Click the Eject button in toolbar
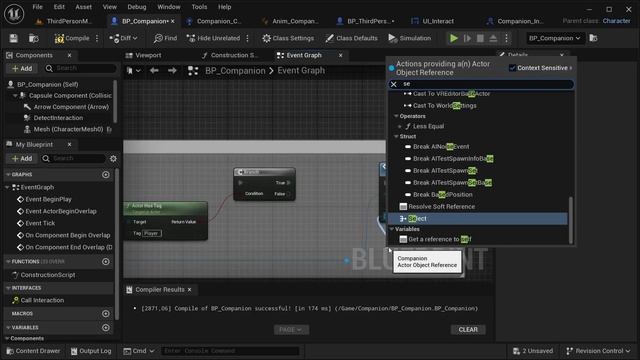 pos(493,38)
